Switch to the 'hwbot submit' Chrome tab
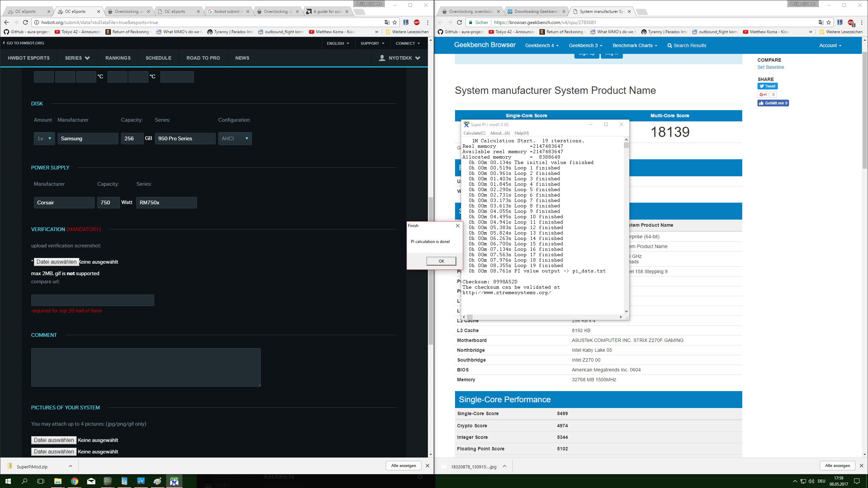This screenshot has width=868, height=488. (x=228, y=12)
